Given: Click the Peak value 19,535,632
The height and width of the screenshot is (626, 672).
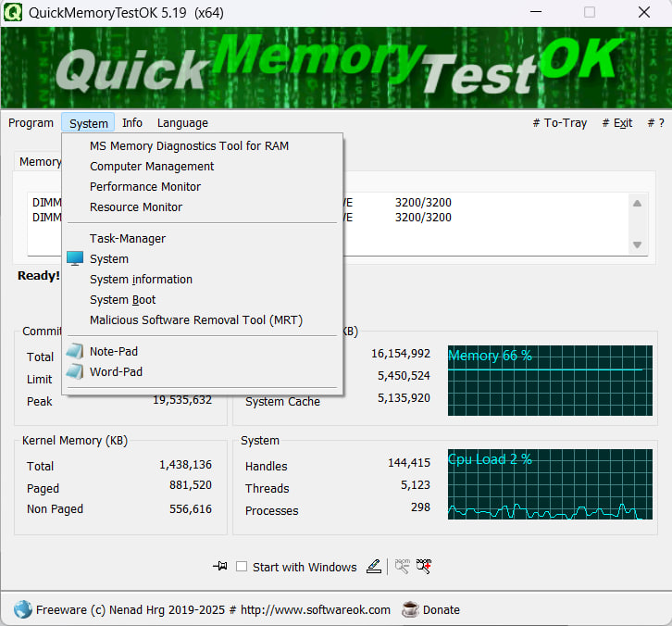Looking at the screenshot, I should point(182,400).
